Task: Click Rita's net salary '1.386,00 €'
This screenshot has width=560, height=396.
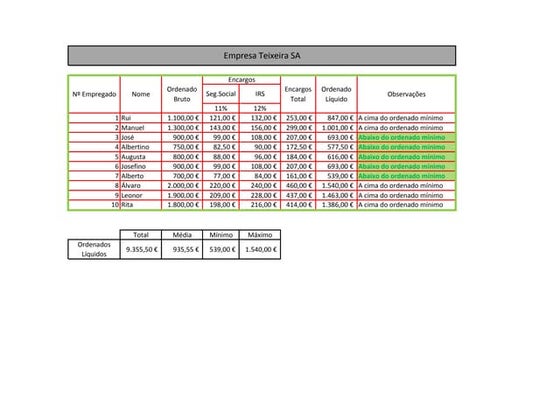Action: [336, 205]
